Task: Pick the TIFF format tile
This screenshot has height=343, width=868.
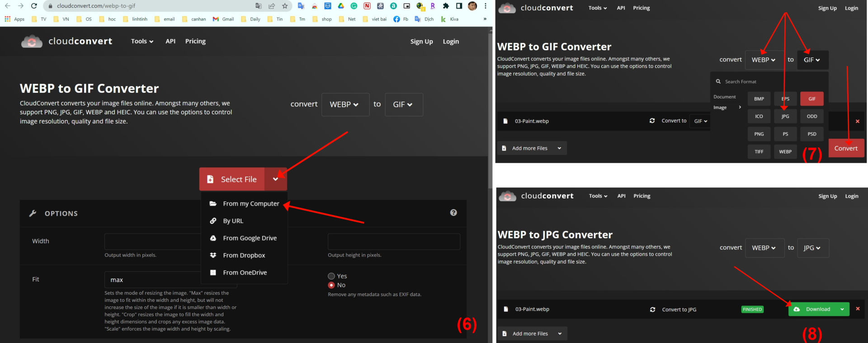Action: point(759,152)
